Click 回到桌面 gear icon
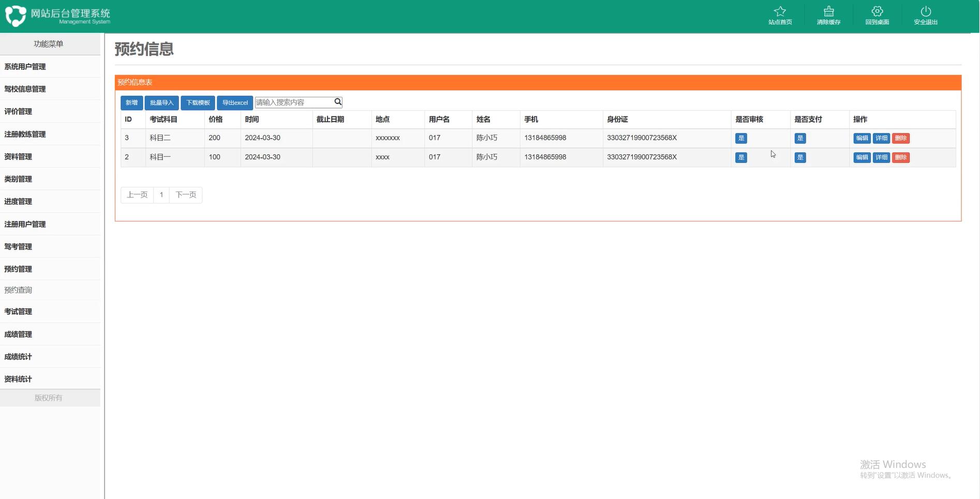This screenshot has width=980, height=499. (x=877, y=11)
